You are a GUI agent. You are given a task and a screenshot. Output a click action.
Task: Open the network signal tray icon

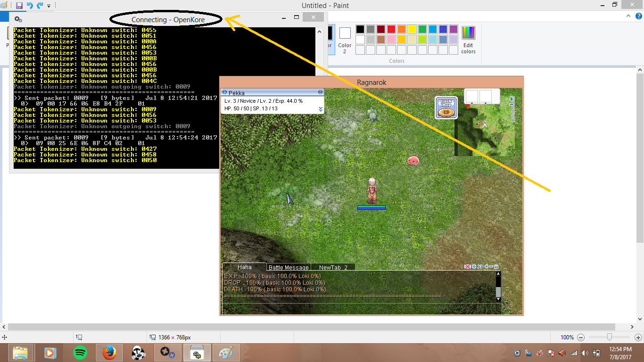[574, 353]
